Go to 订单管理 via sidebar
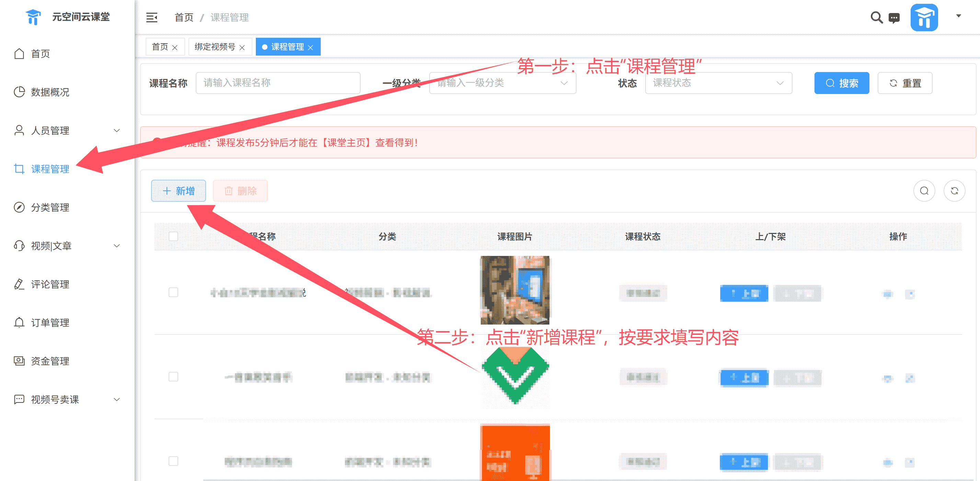Image resolution: width=980 pixels, height=481 pixels. click(50, 322)
